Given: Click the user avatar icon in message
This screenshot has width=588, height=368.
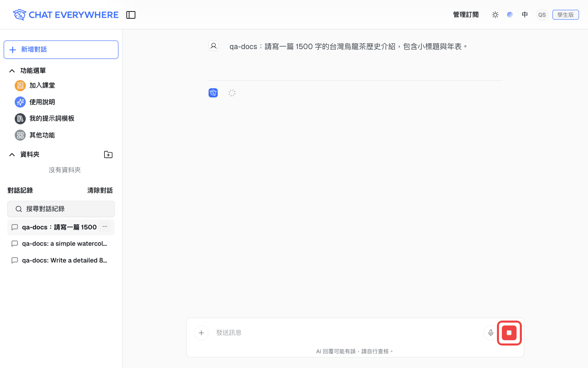Looking at the screenshot, I should (x=213, y=46).
